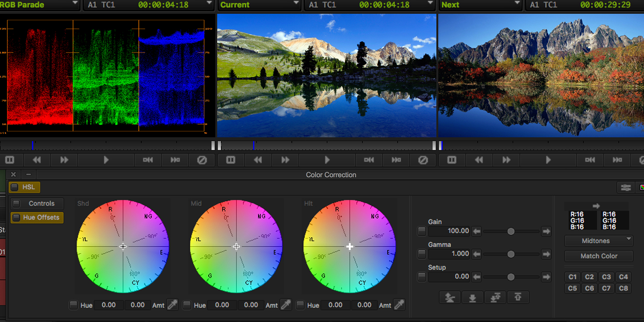Image resolution: width=644 pixels, height=322 pixels.
Task: Click rewind in the Next monitor
Action: click(479, 160)
